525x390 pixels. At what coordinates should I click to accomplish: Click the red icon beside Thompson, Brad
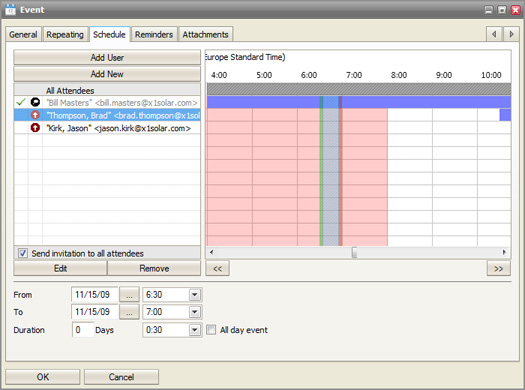pyautogui.click(x=35, y=115)
